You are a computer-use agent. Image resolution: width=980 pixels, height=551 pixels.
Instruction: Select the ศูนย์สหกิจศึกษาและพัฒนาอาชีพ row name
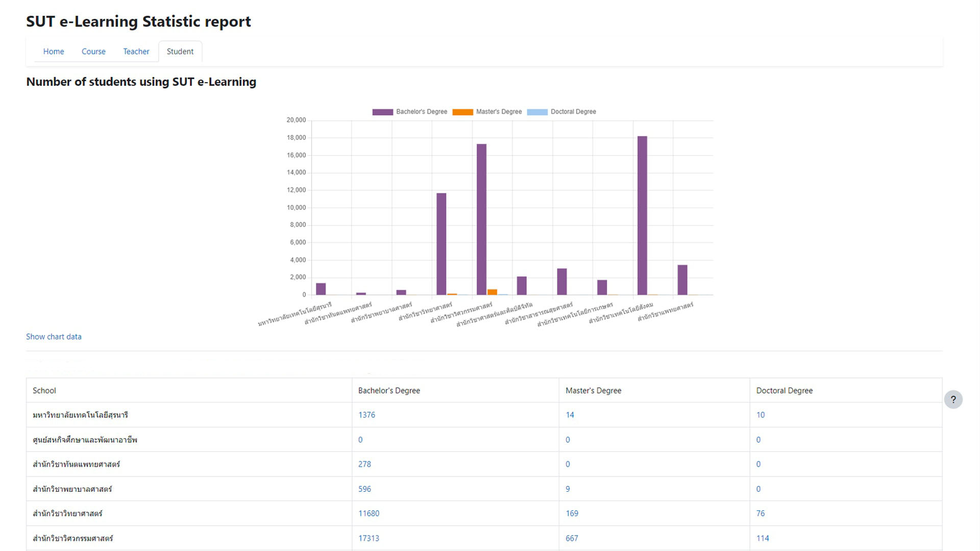click(85, 439)
